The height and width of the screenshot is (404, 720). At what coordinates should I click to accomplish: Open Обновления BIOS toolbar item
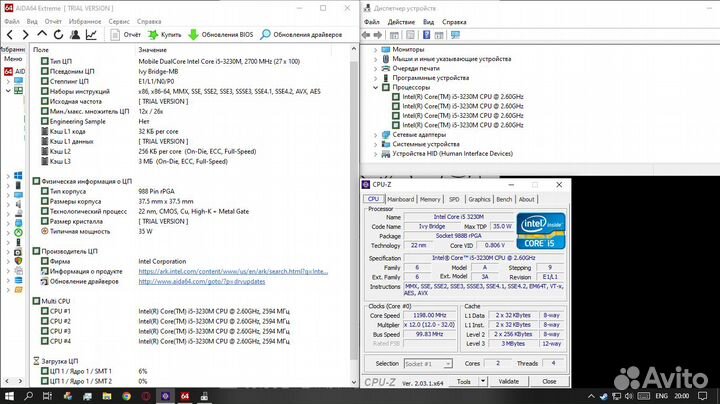click(221, 34)
